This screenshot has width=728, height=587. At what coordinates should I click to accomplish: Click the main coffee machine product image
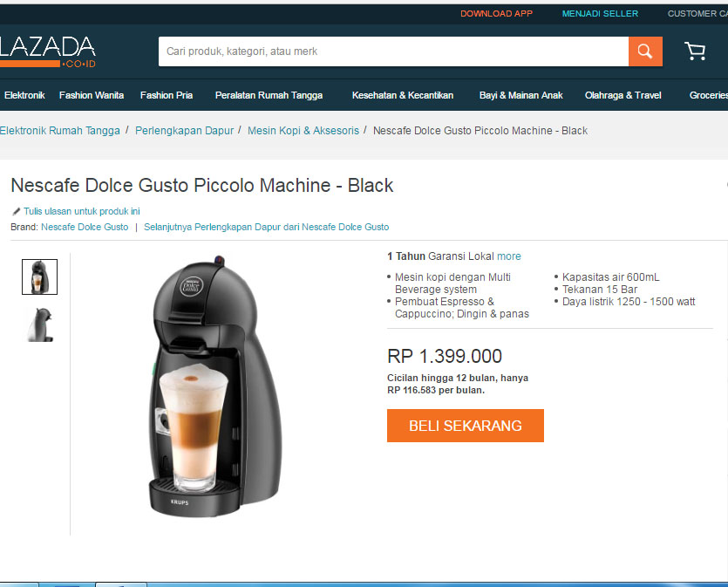pyautogui.click(x=217, y=386)
